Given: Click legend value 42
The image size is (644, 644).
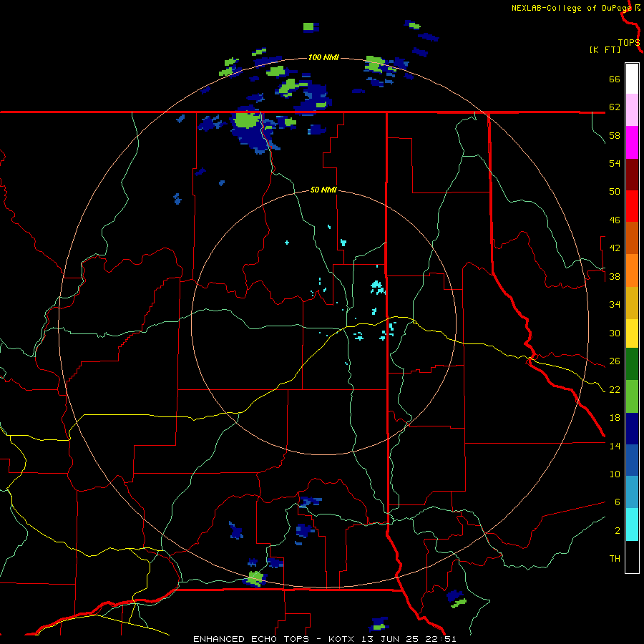Looking at the screenshot, I should pos(615,248).
